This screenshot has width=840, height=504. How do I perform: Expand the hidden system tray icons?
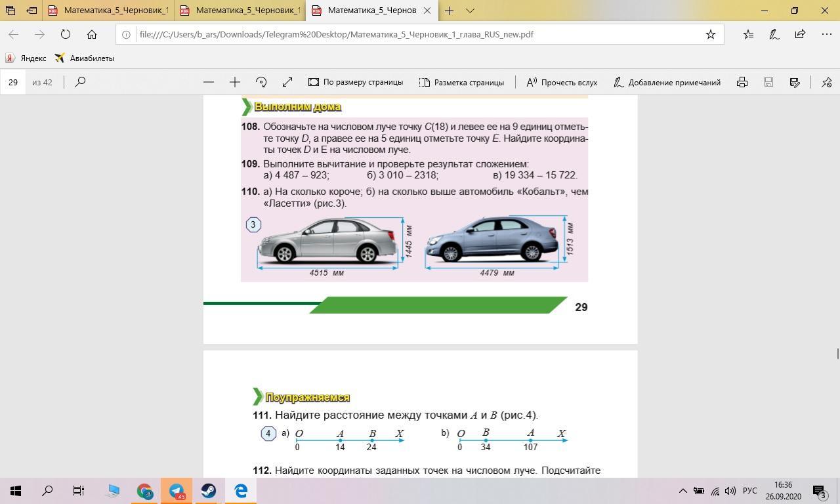[682, 491]
